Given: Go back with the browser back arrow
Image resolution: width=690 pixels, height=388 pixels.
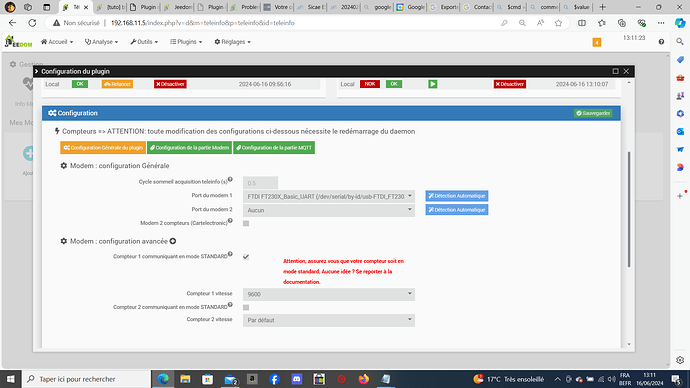Looking at the screenshot, I should [12, 23].
